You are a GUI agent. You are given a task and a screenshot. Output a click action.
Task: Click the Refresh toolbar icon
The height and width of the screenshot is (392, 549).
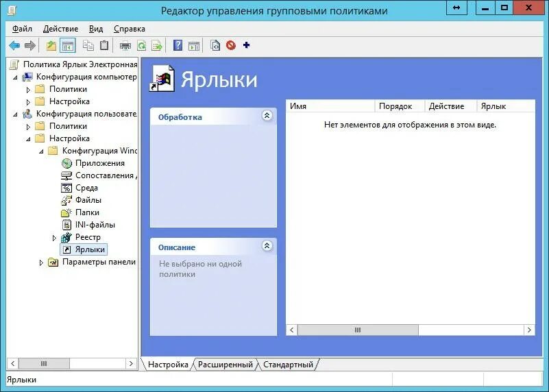pos(141,45)
